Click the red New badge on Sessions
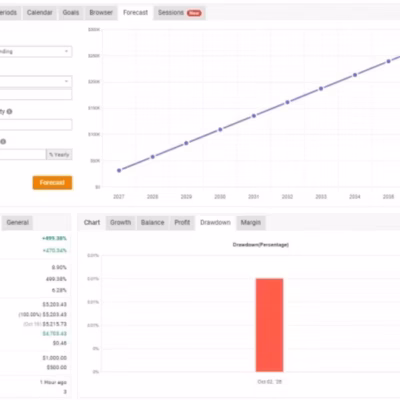400x400 pixels. (194, 13)
